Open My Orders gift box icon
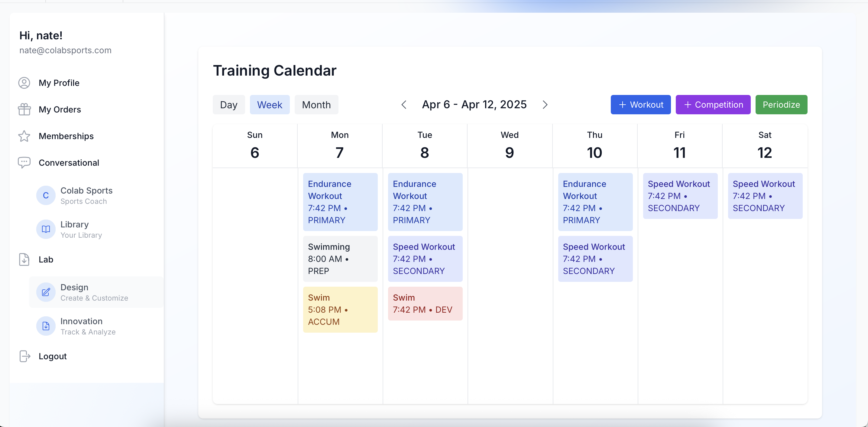This screenshot has width=868, height=427. point(24,109)
